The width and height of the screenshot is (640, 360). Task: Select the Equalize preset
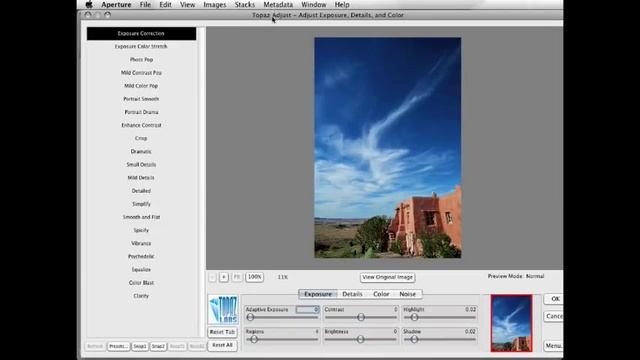coord(141,269)
